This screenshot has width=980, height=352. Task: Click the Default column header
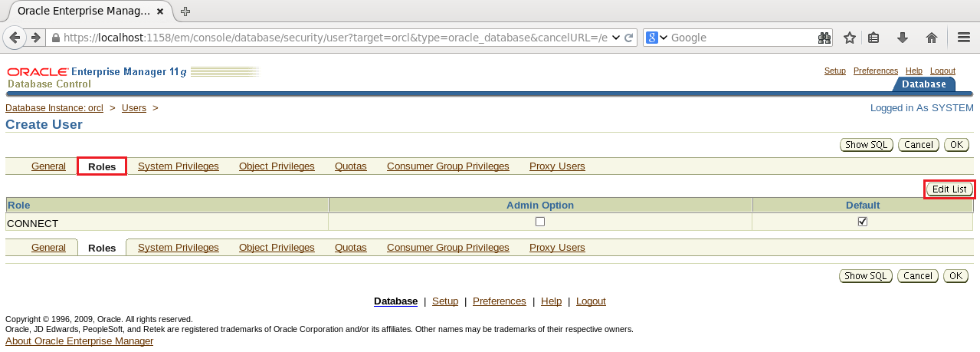point(863,206)
